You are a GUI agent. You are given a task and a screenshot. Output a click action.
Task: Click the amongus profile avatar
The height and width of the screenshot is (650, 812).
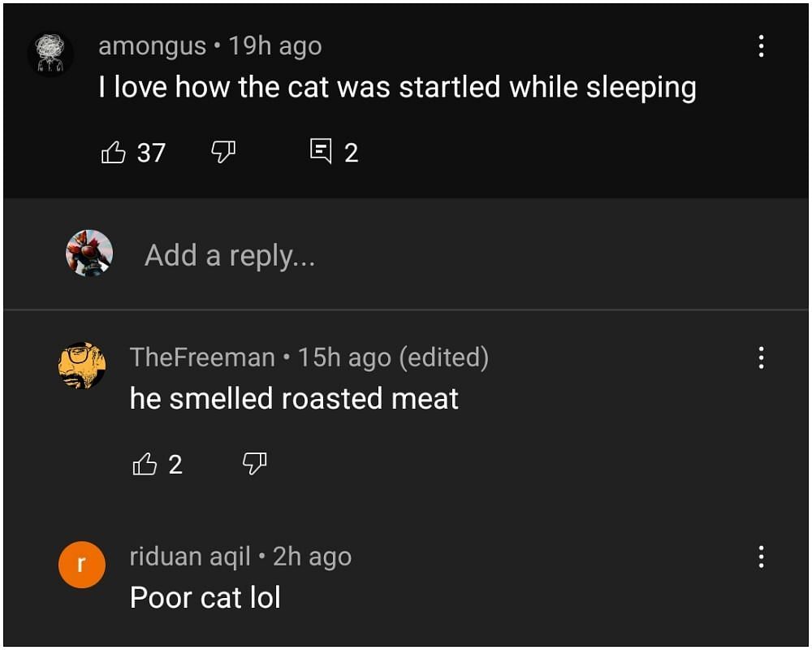pyautogui.click(x=50, y=55)
